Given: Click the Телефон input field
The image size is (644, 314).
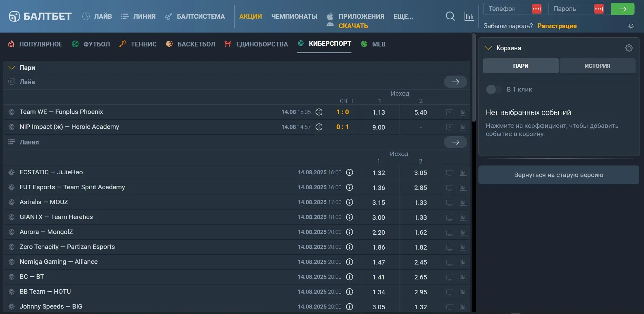Looking at the screenshot, I should (508, 9).
